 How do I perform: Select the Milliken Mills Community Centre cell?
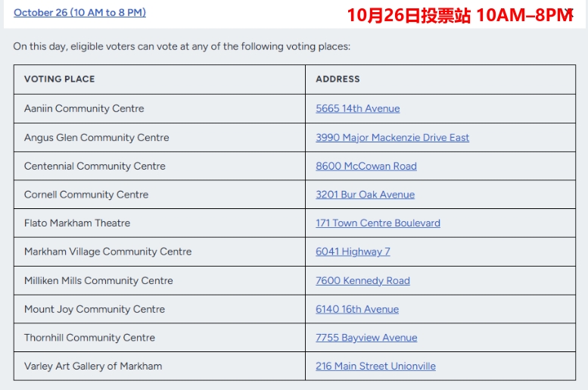(x=160, y=280)
